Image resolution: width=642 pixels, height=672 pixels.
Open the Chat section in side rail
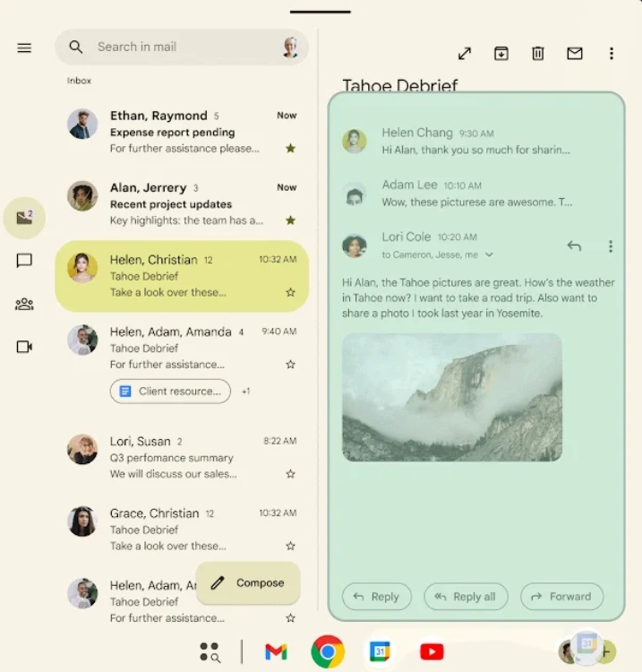click(x=24, y=261)
